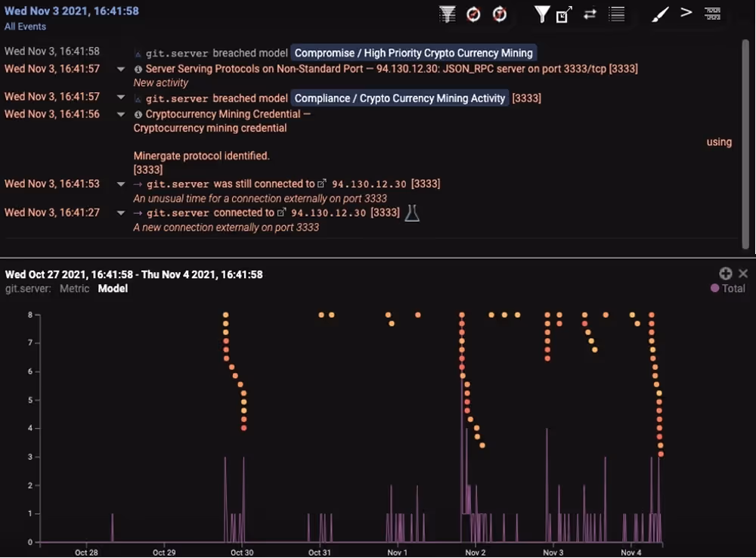Image resolution: width=756 pixels, height=558 pixels.
Task: Click 'A new connection externally on port 3333'
Action: 226,227
